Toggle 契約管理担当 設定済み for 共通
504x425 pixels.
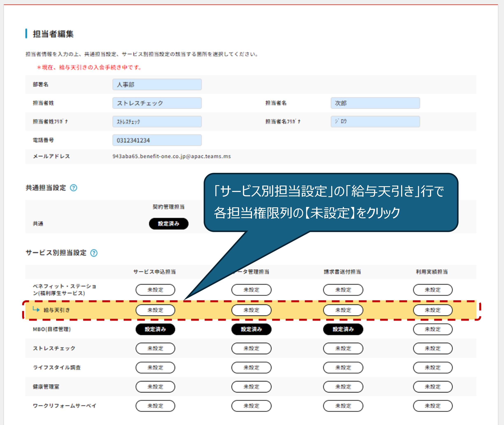click(x=168, y=224)
